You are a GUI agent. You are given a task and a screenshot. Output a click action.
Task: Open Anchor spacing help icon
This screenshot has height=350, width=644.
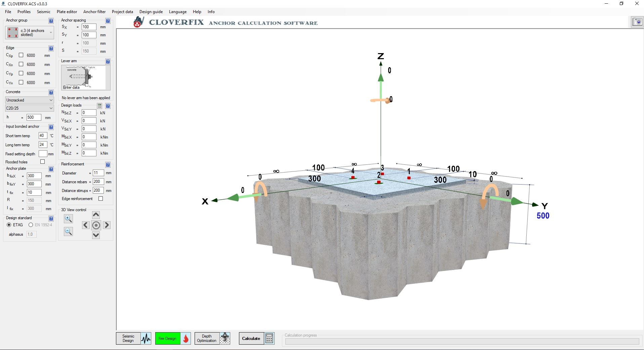click(108, 21)
